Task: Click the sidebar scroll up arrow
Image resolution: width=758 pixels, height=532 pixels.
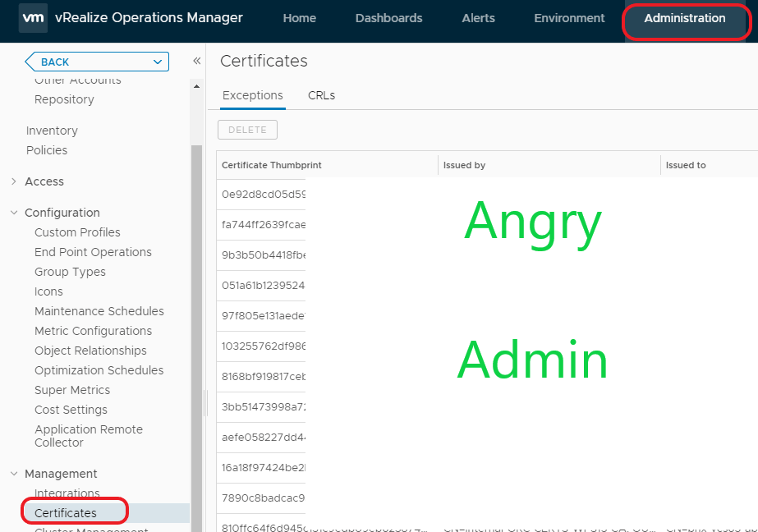Action: click(196, 86)
